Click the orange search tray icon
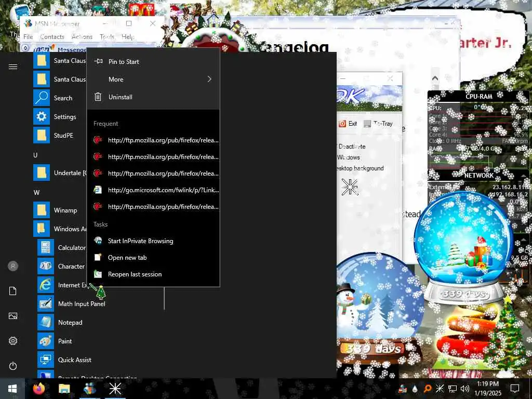The height and width of the screenshot is (399, 532). click(428, 389)
